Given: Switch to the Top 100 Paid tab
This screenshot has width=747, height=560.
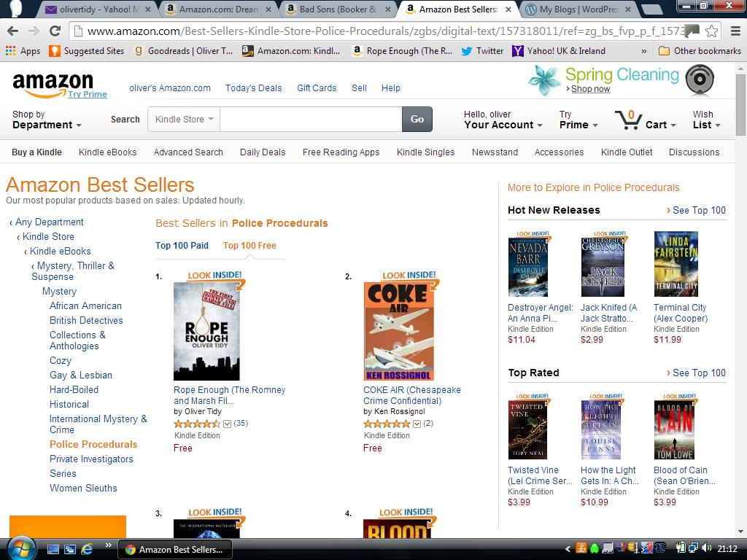Looking at the screenshot, I should [x=182, y=246].
